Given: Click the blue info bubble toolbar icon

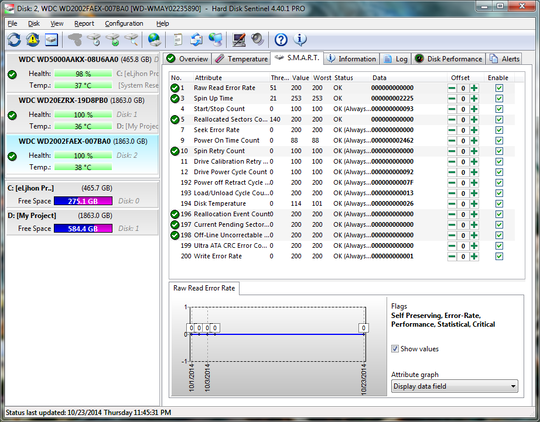Looking at the screenshot, I should (300, 40).
